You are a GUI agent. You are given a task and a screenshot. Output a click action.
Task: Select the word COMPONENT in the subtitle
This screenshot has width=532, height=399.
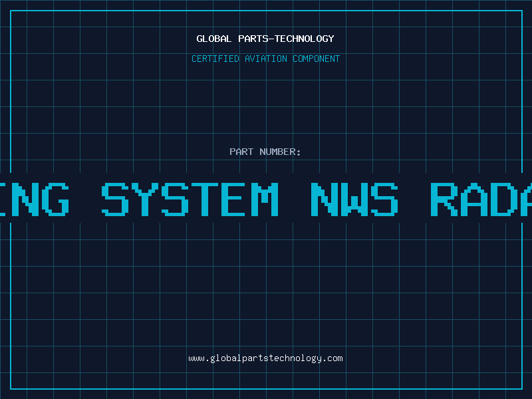tap(317, 59)
